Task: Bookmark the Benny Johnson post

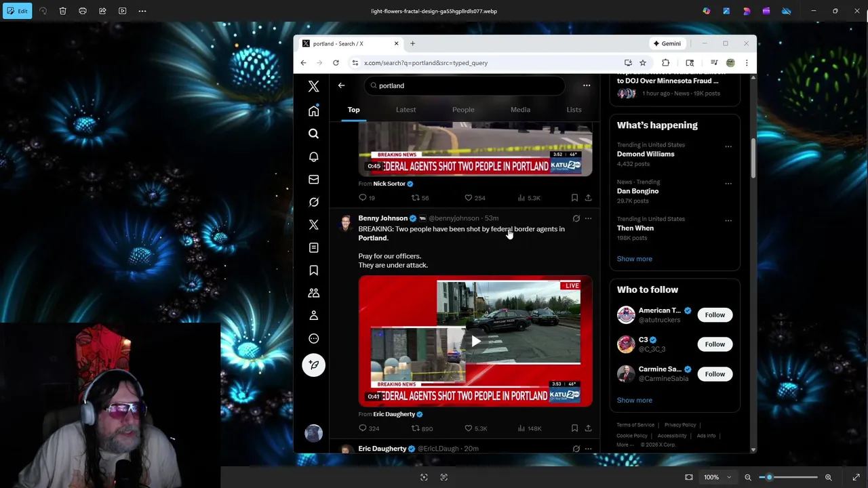Action: (x=574, y=428)
